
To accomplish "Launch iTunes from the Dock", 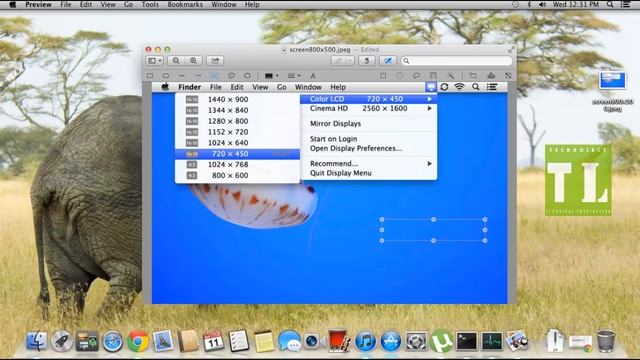I will [x=365, y=341].
